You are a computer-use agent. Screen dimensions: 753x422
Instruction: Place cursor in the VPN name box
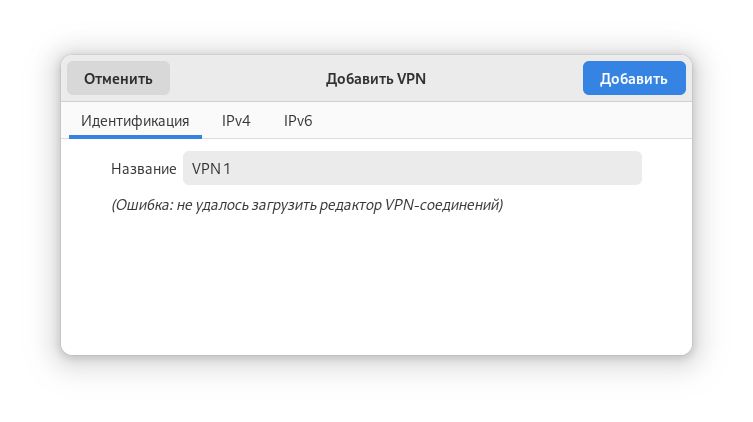411,168
